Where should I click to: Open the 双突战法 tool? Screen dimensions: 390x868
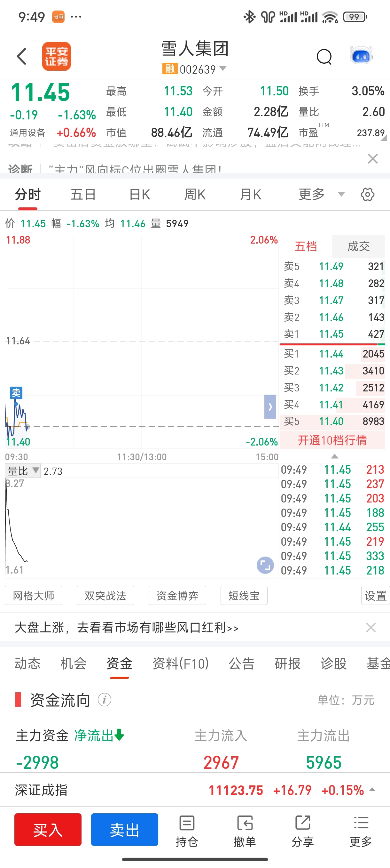pyautogui.click(x=105, y=595)
